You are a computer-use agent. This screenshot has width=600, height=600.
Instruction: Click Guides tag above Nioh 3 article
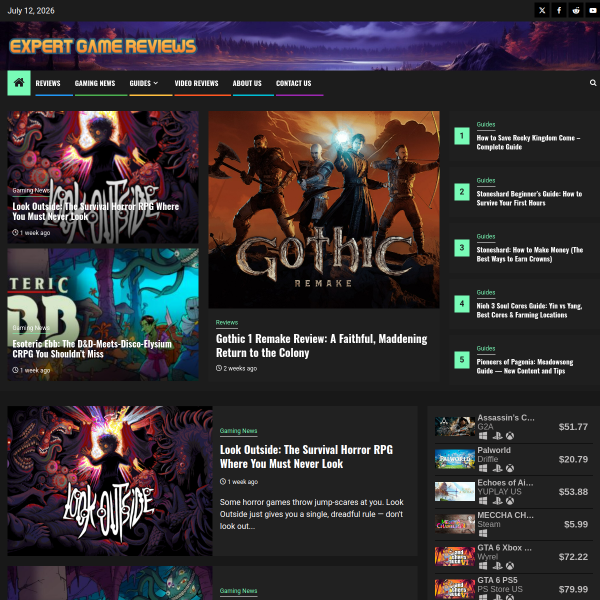coord(486,292)
